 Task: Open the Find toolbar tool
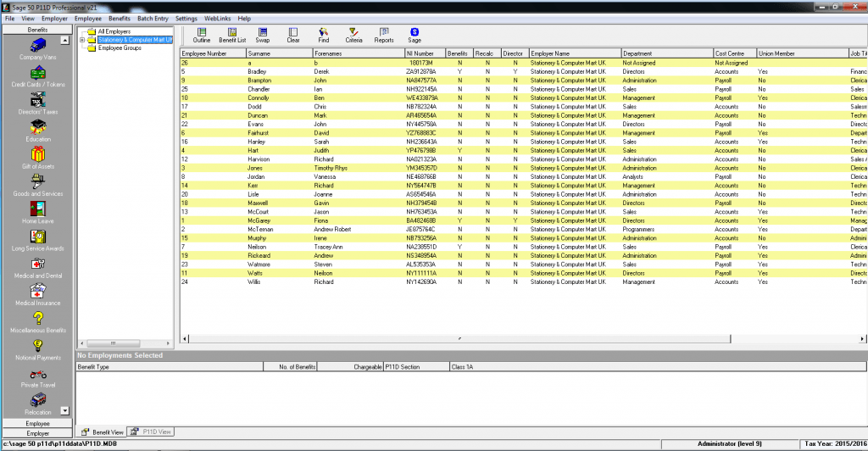pyautogui.click(x=323, y=36)
